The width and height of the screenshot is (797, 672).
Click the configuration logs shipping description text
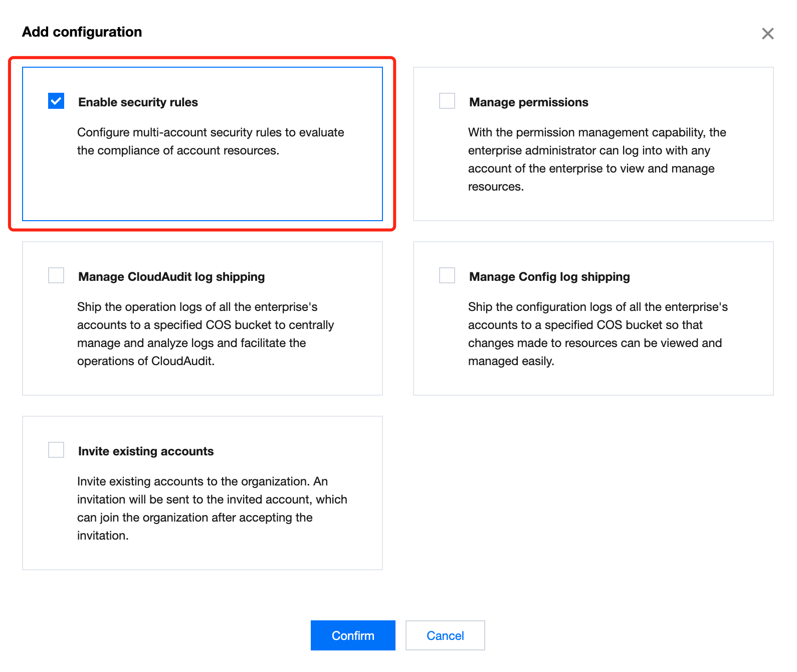pyautogui.click(x=597, y=334)
